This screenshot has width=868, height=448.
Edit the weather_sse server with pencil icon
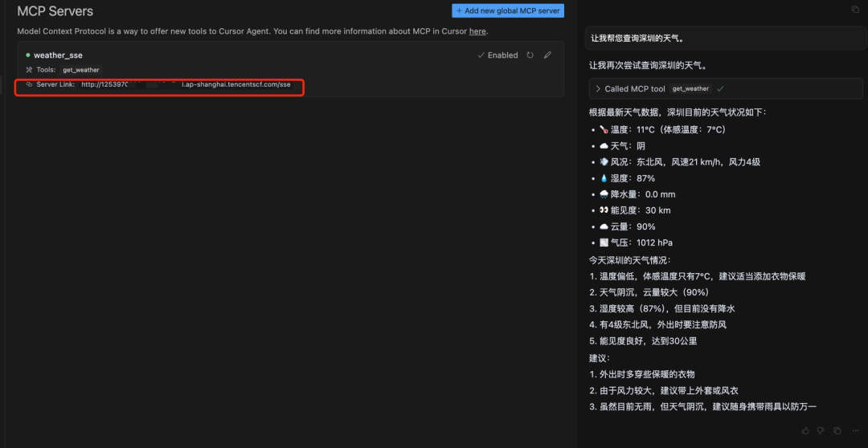point(547,55)
